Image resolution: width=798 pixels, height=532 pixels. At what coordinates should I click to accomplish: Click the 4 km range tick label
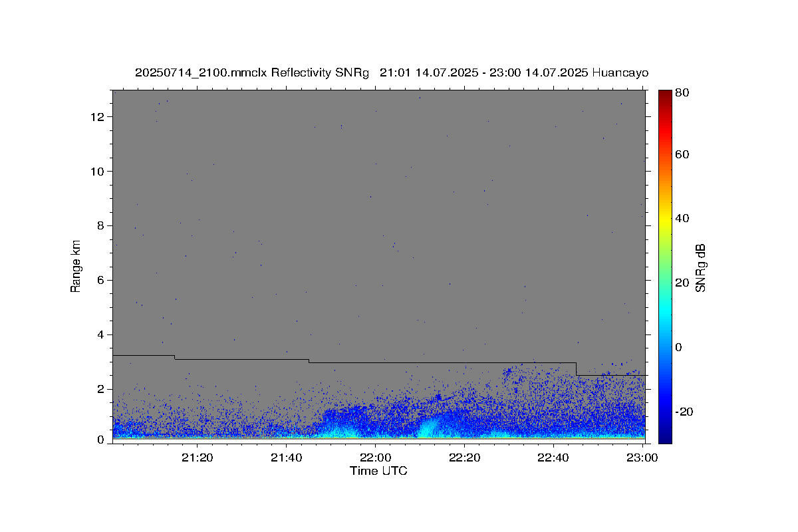click(x=102, y=335)
